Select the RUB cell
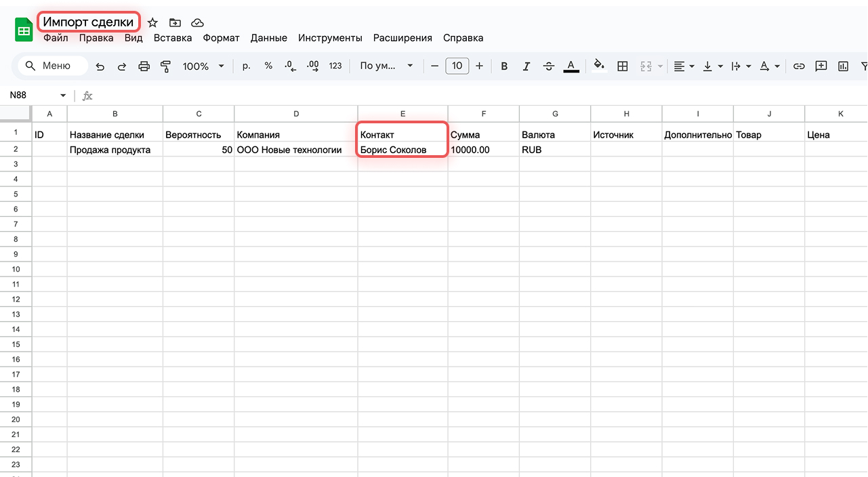 [555, 149]
